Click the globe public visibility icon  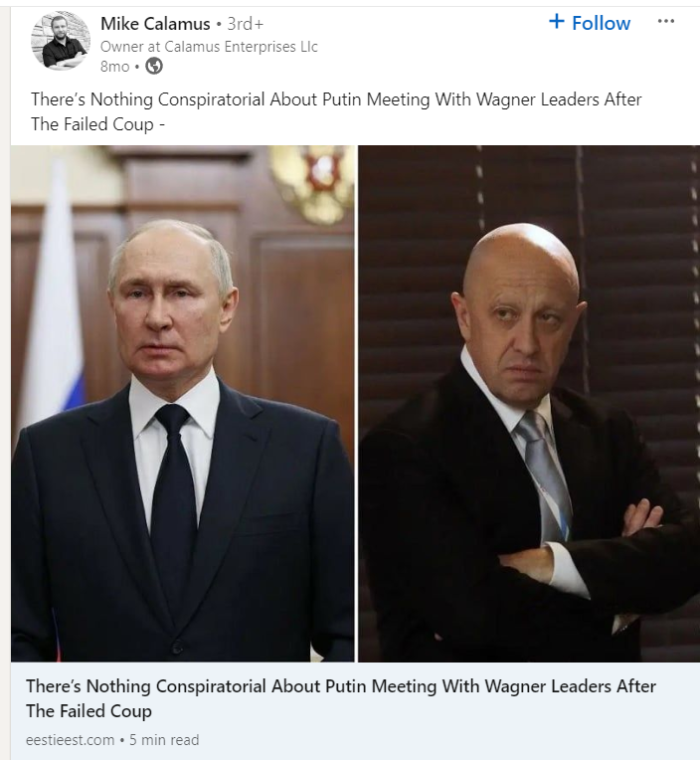coord(154,66)
